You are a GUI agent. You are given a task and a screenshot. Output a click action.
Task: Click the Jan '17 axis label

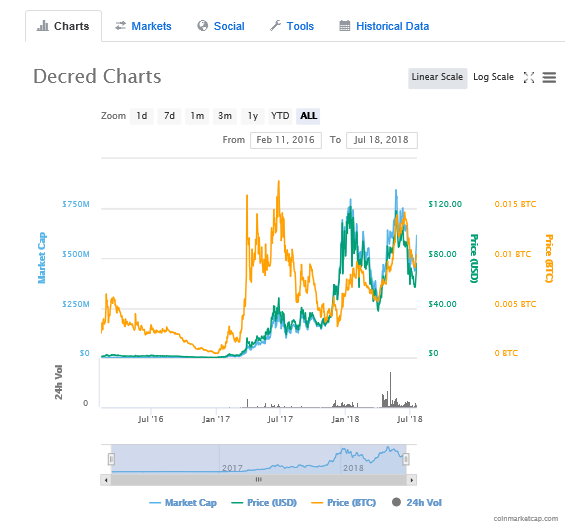(216, 419)
